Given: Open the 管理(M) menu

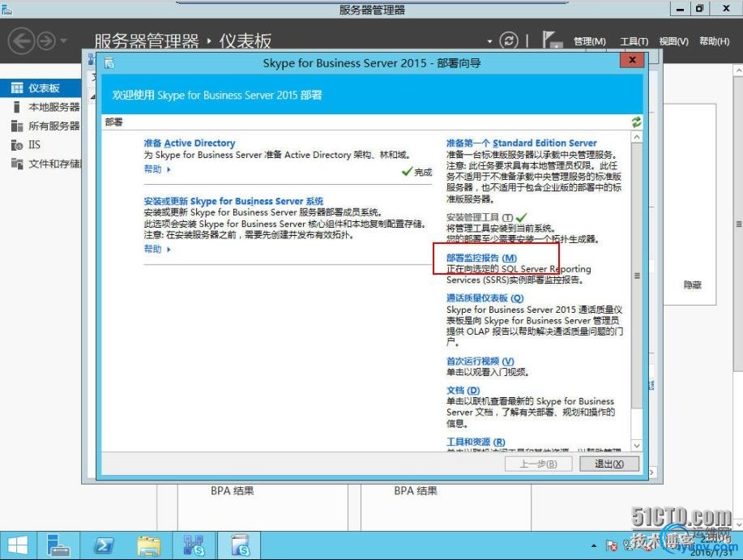Looking at the screenshot, I should tap(590, 41).
